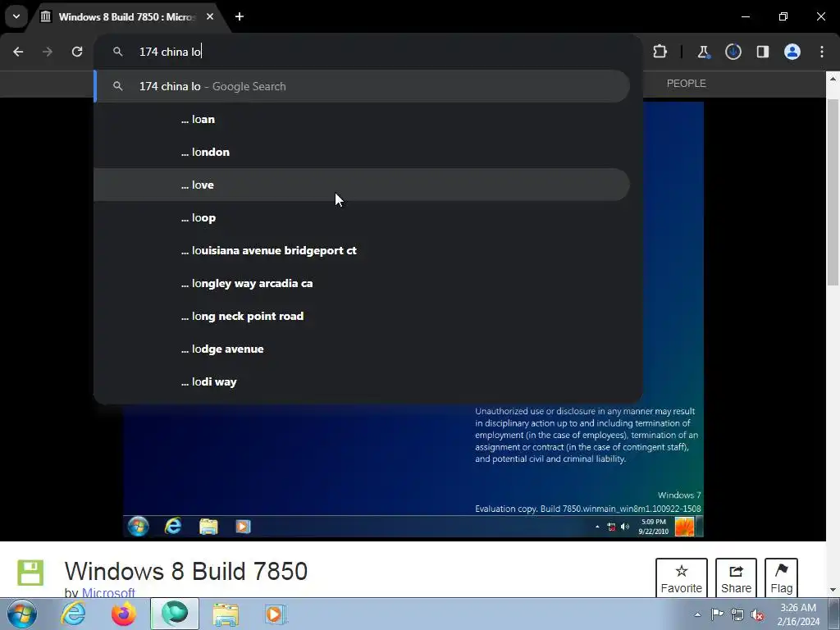Select '174 china lo - Google Search' suggestion
Screen dimensions: 840x630
[x=362, y=86]
